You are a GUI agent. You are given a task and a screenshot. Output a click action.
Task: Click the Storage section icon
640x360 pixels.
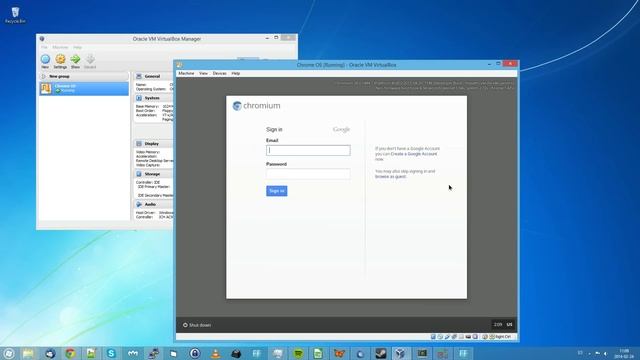click(x=139, y=174)
